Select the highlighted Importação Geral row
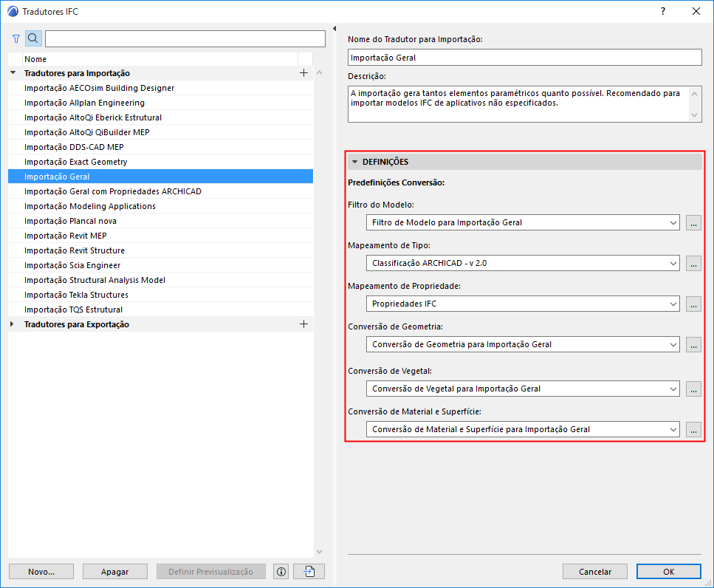 pos(160,177)
